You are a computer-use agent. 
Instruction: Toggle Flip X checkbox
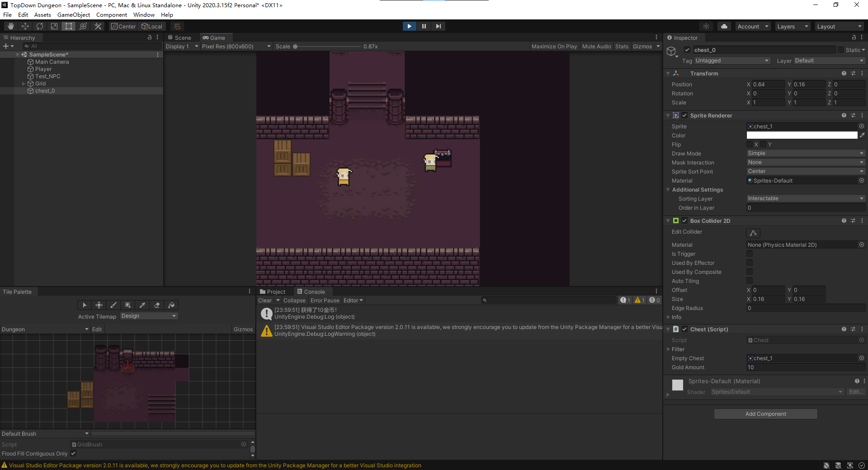coord(750,144)
